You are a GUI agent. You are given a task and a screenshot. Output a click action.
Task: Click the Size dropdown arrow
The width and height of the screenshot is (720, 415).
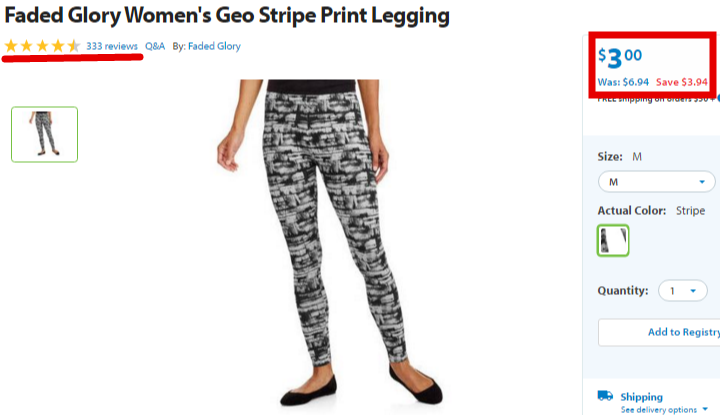point(702,182)
